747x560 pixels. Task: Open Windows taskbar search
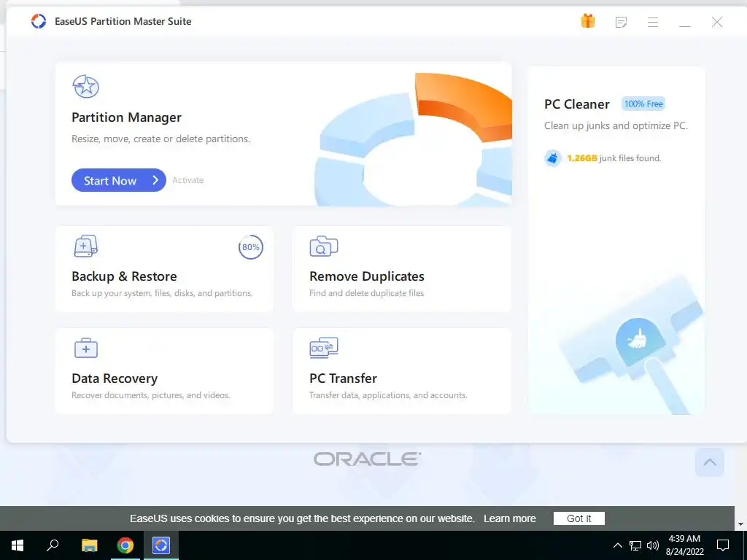coord(53,545)
